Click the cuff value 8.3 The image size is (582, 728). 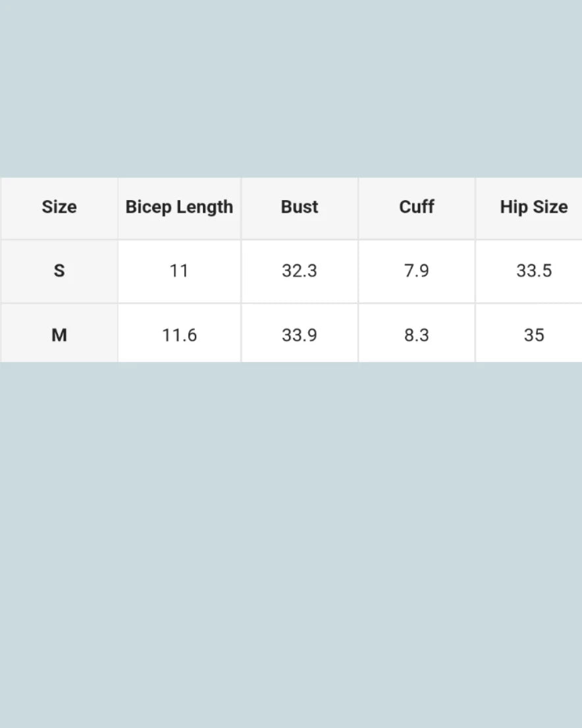tap(417, 335)
